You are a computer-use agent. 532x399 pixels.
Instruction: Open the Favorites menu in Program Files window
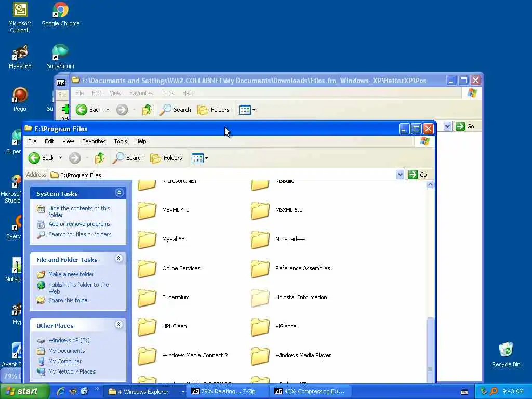click(x=94, y=141)
